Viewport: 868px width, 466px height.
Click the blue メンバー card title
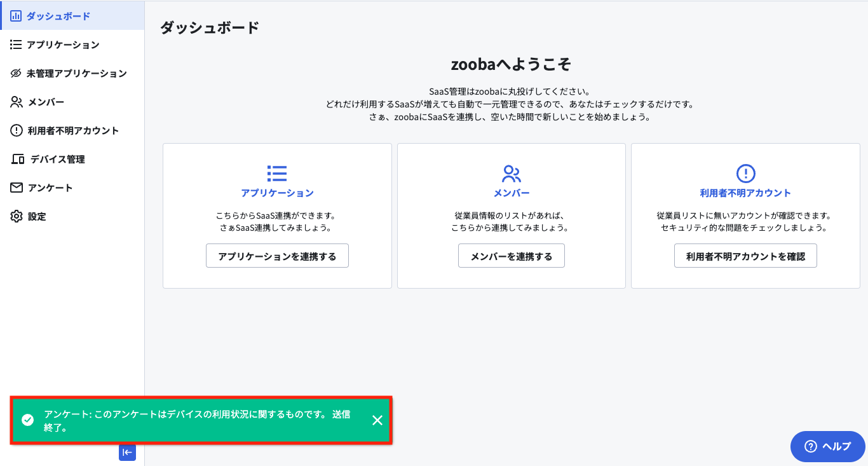point(512,193)
